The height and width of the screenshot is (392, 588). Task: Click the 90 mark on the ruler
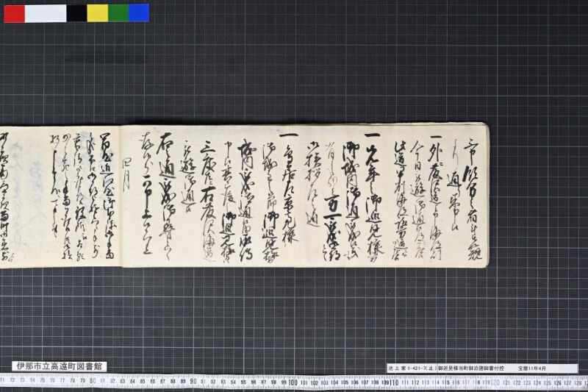pos(193,382)
